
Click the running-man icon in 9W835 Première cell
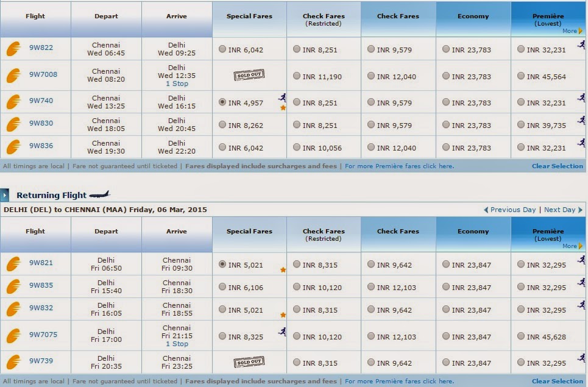point(581,282)
